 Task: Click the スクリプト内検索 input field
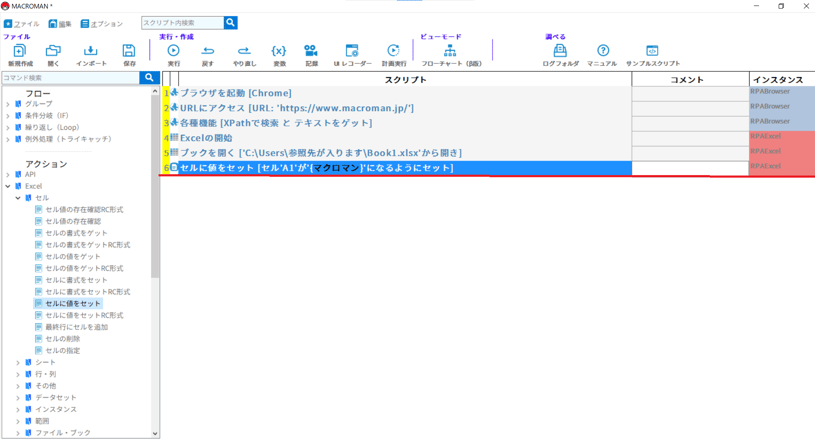182,22
